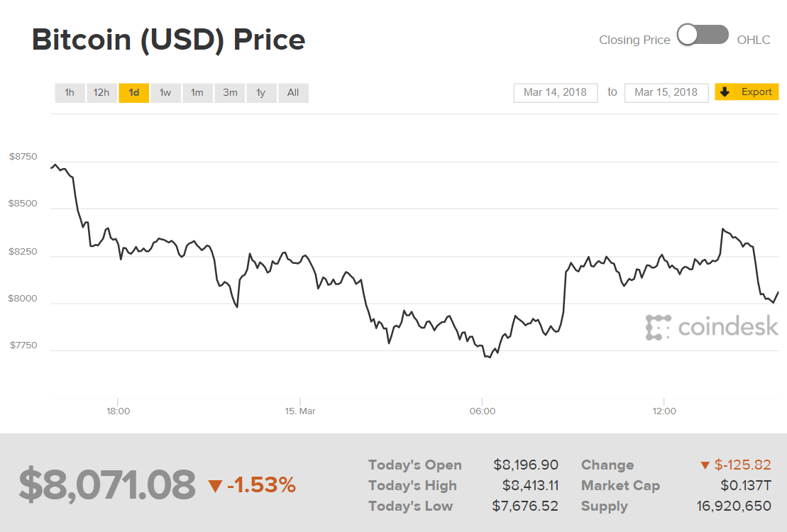Select the 1d time range

coord(133,93)
